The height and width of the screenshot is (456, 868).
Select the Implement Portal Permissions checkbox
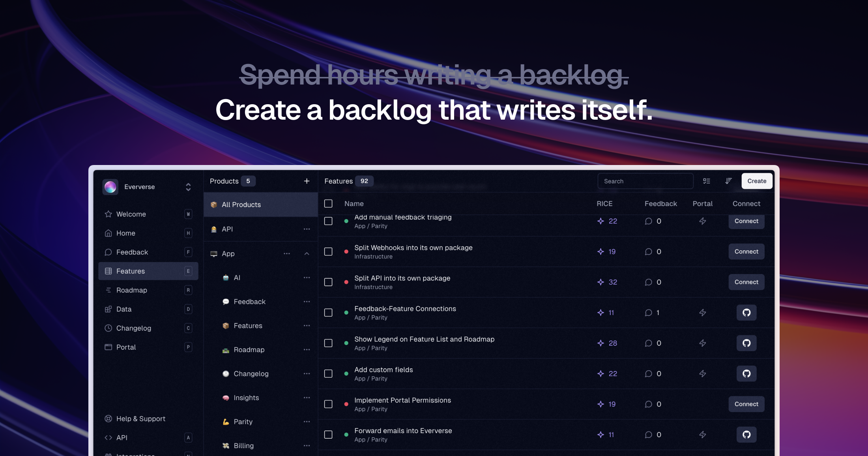click(x=328, y=404)
